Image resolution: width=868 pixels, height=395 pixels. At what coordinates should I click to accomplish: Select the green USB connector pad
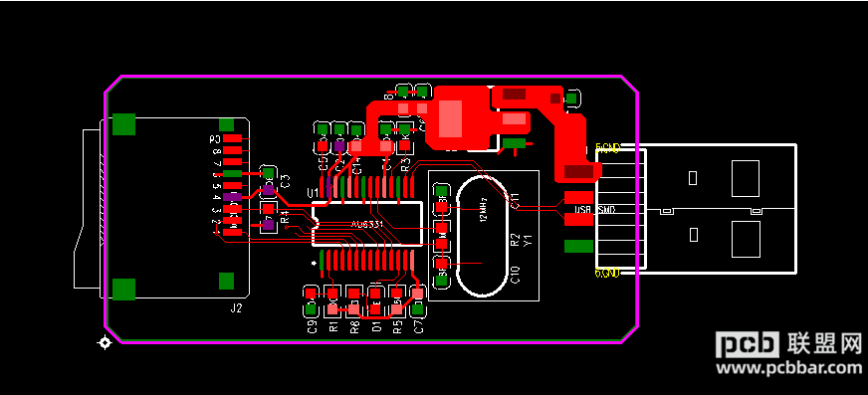pos(578,246)
